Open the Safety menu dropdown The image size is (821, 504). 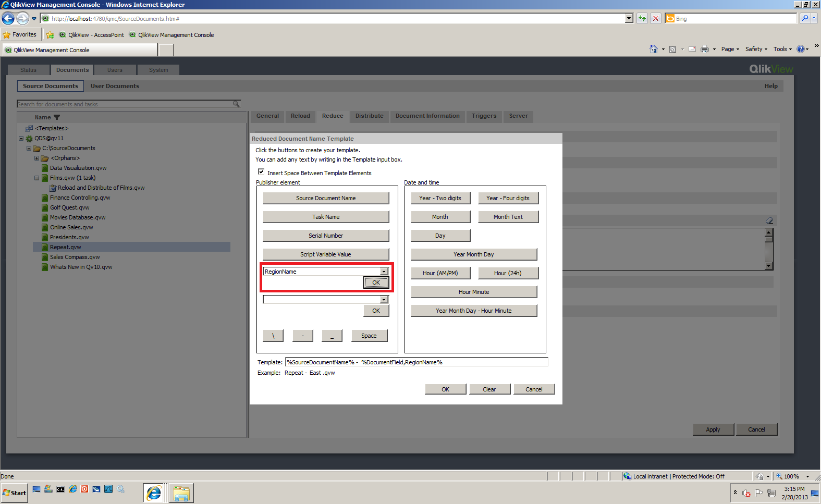tap(756, 49)
